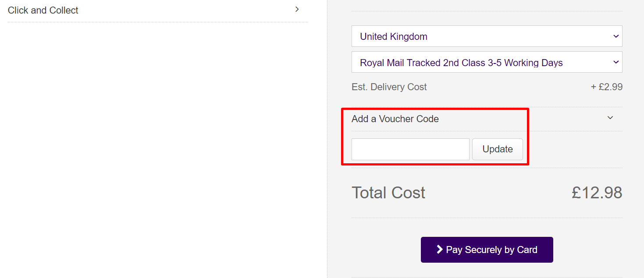Click the Update button for the voucher
644x278 pixels.
click(x=497, y=149)
